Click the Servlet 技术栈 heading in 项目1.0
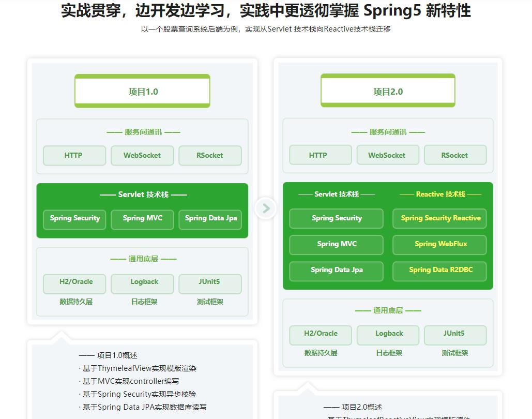 [143, 194]
